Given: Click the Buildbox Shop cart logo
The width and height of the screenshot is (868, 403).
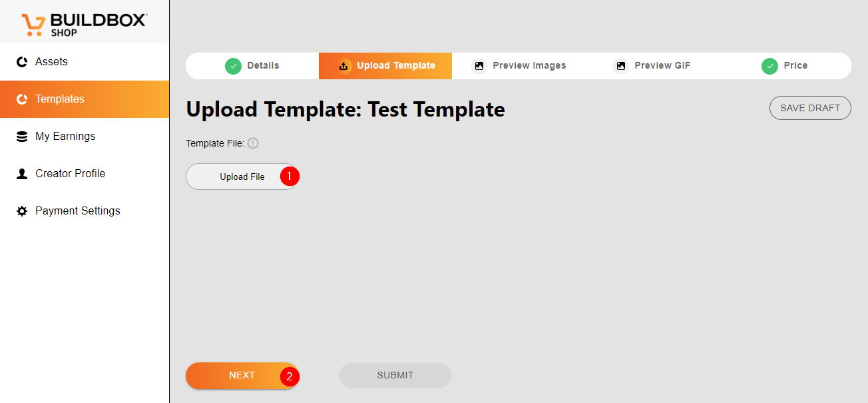Looking at the screenshot, I should [33, 25].
